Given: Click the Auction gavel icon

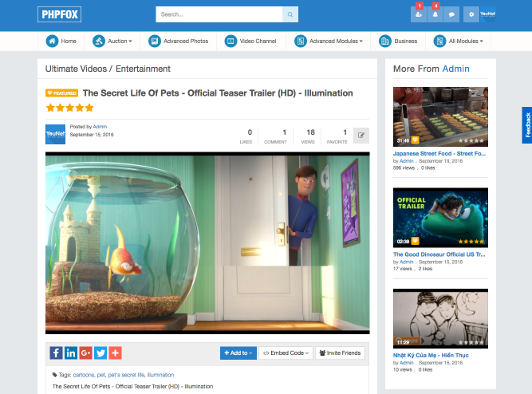Looking at the screenshot, I should 99,41.
